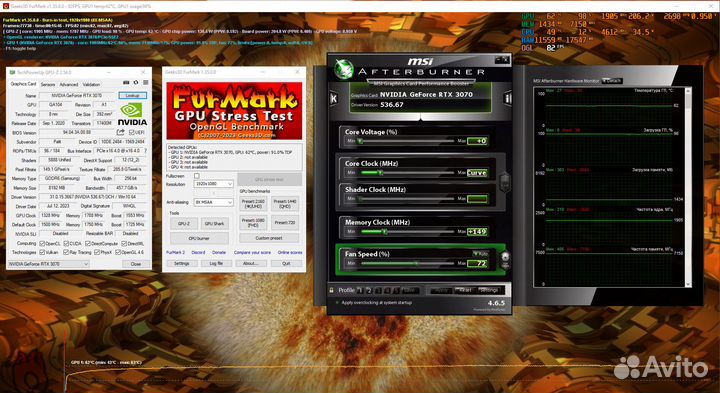Open the Afterburner info i button
Viewport: 720px width, 393px height.
point(507,98)
